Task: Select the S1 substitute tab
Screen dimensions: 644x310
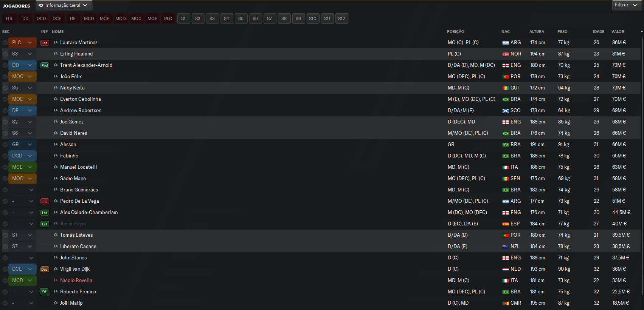Action: (183, 19)
